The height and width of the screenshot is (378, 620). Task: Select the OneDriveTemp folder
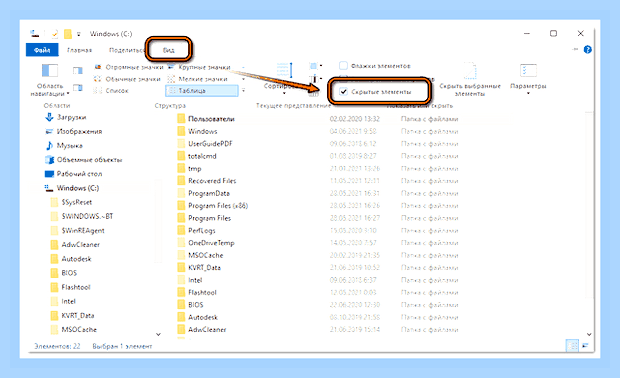tap(211, 243)
